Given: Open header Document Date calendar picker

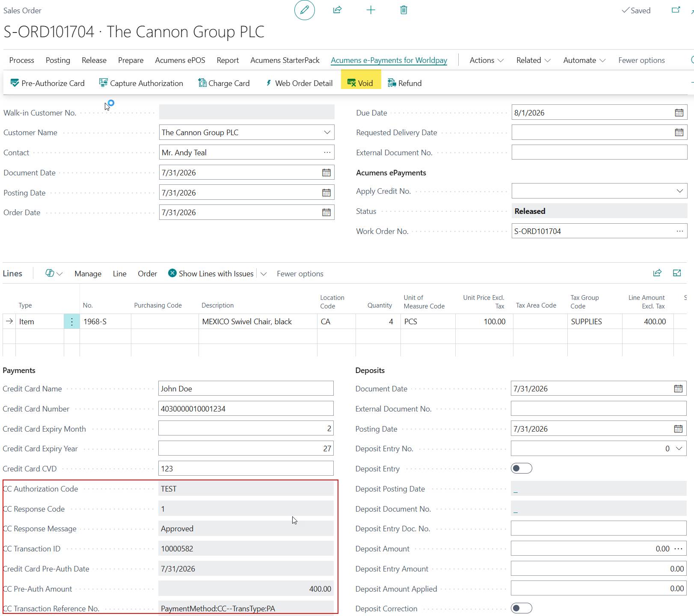Looking at the screenshot, I should tap(326, 173).
